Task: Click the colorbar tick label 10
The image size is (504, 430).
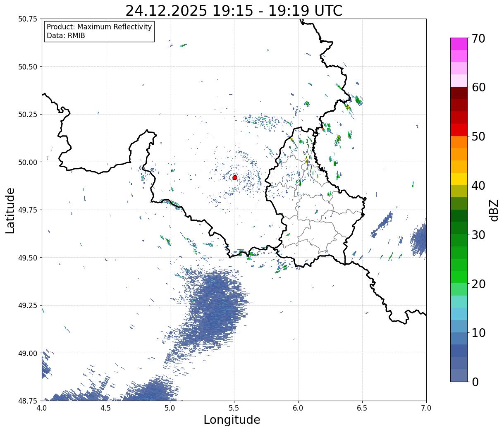Action: (478, 332)
